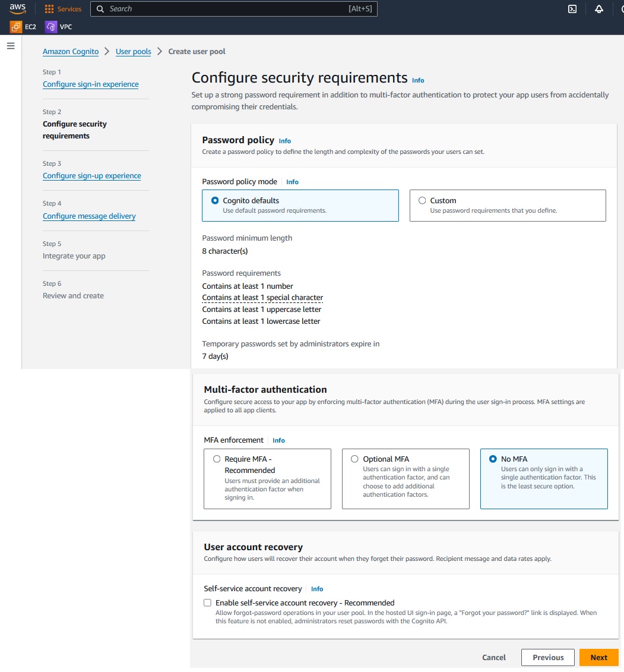This screenshot has width=624, height=672.
Task: Select Custom password policy mode
Action: point(423,201)
